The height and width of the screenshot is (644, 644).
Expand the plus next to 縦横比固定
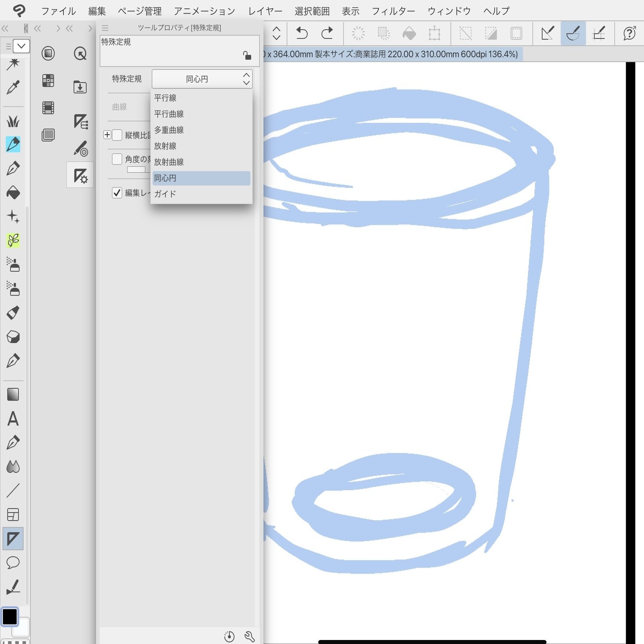[x=107, y=135]
